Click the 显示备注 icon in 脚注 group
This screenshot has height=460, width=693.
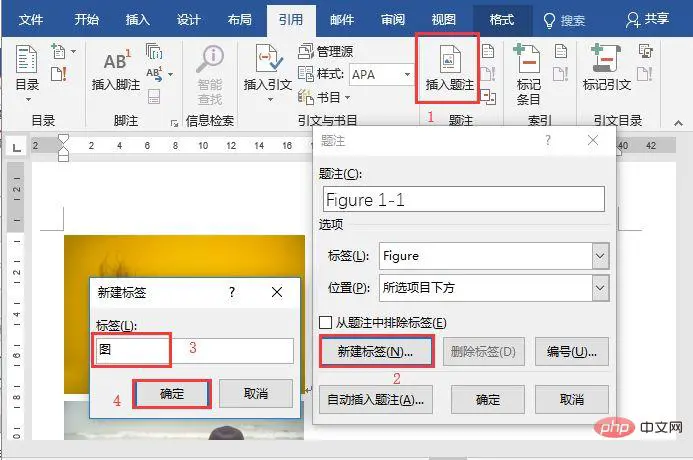(x=154, y=96)
